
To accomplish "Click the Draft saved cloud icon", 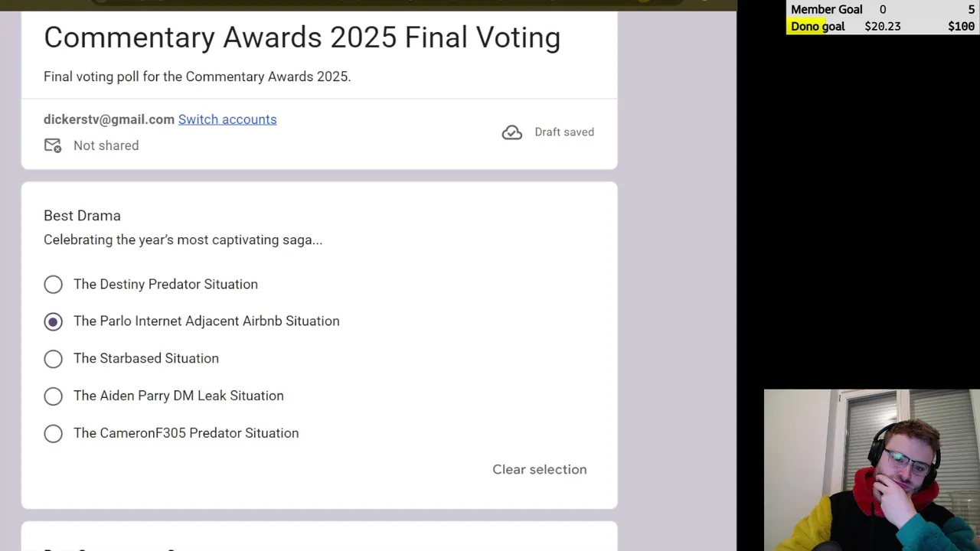I will (x=511, y=132).
